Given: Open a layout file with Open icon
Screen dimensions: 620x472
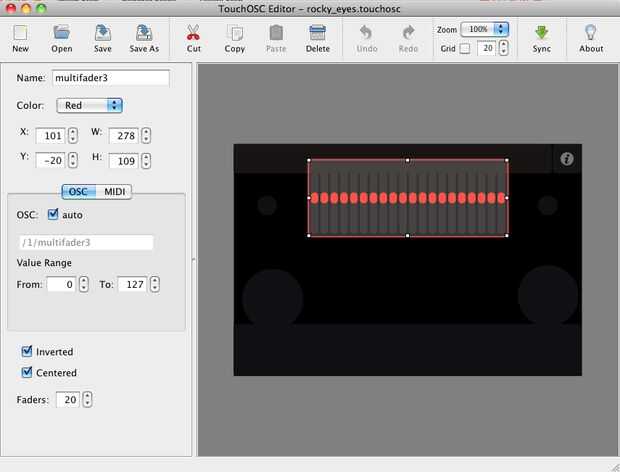Looking at the screenshot, I should tap(62, 32).
